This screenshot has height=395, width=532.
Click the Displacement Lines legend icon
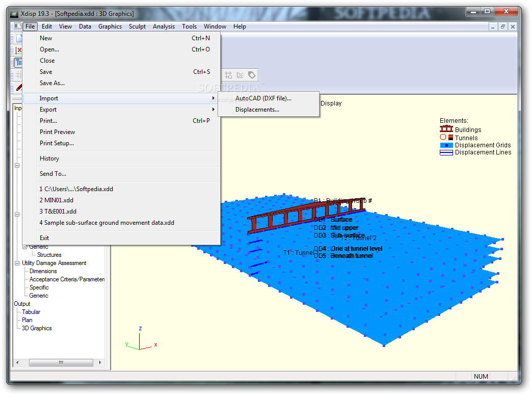[446, 153]
